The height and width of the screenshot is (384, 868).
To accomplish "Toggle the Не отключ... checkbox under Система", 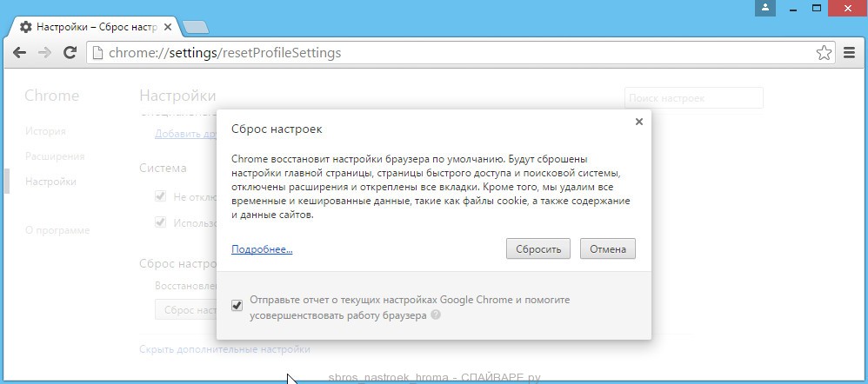I will coord(161,196).
